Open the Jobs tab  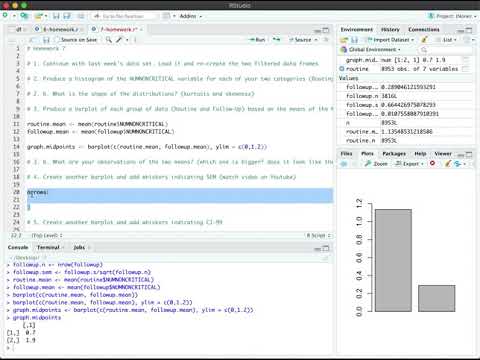79,247
